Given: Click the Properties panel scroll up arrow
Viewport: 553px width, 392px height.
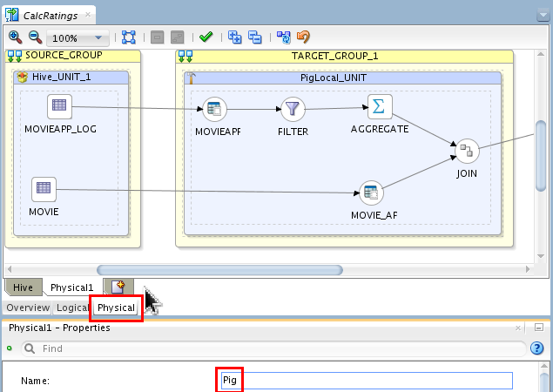Looking at the screenshot, I should click(x=544, y=367).
